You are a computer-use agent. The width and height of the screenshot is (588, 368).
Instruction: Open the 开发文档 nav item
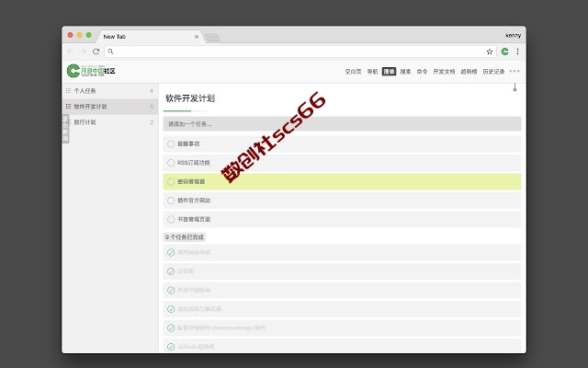click(x=444, y=72)
